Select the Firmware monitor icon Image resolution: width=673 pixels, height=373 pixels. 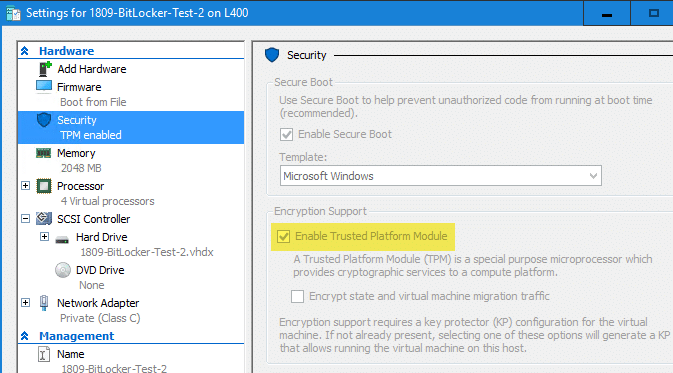[x=44, y=86]
